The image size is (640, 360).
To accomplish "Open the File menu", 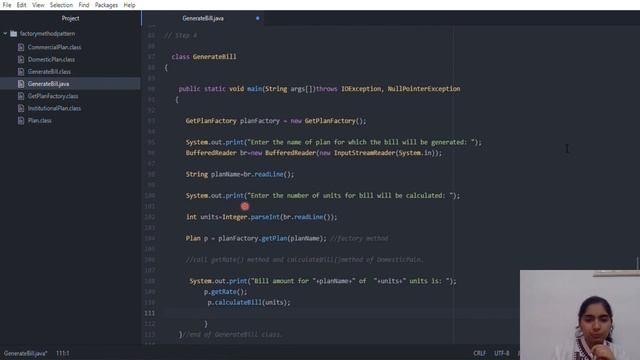I will [7, 5].
